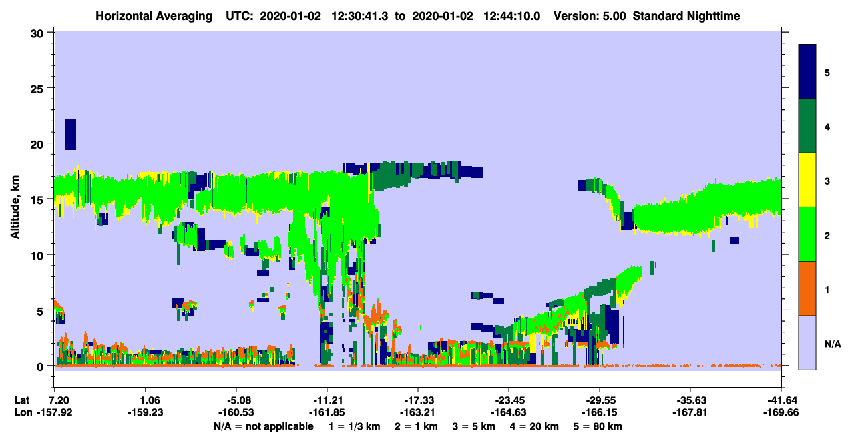Click the dark green legend swatch for 4
The height and width of the screenshot is (445, 868).
[x=807, y=126]
